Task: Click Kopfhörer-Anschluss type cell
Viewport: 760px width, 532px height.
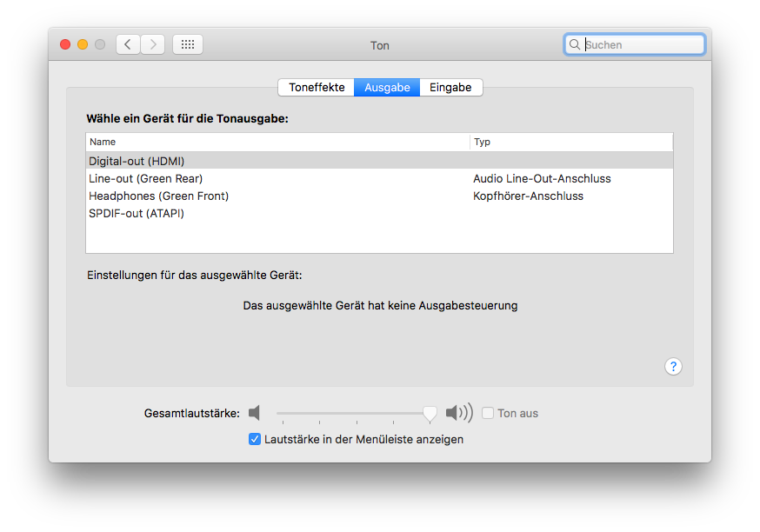Action: [x=529, y=196]
